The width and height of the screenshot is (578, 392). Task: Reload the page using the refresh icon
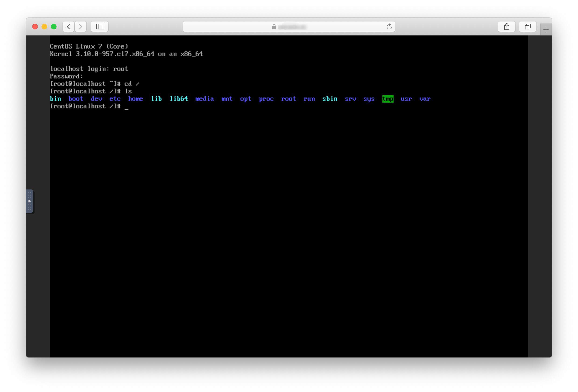(389, 27)
